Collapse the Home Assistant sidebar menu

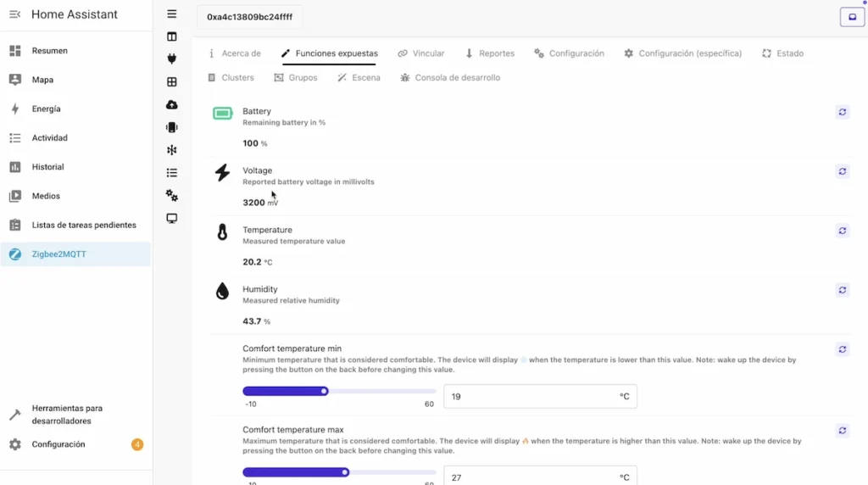(x=14, y=14)
